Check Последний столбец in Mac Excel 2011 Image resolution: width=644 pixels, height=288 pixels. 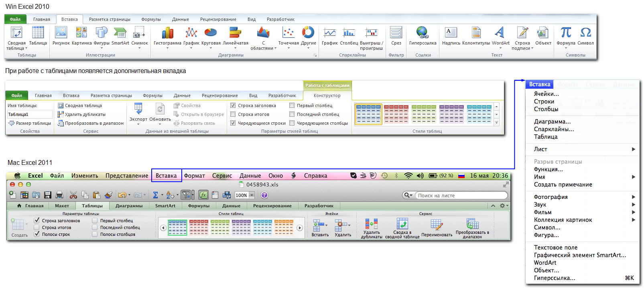click(x=95, y=227)
